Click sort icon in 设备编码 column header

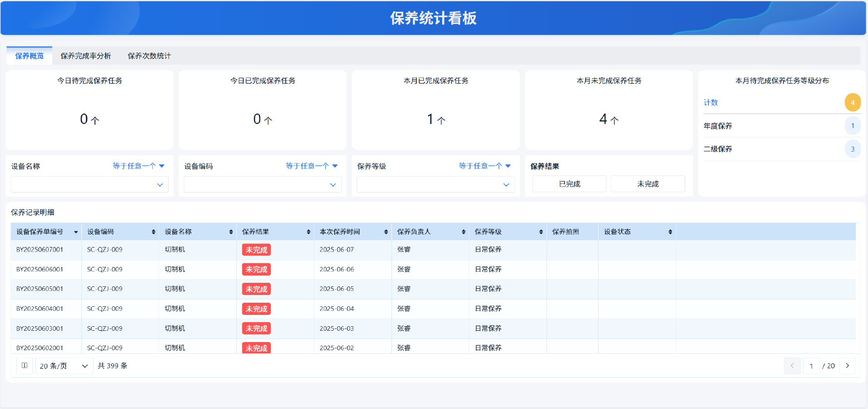154,232
